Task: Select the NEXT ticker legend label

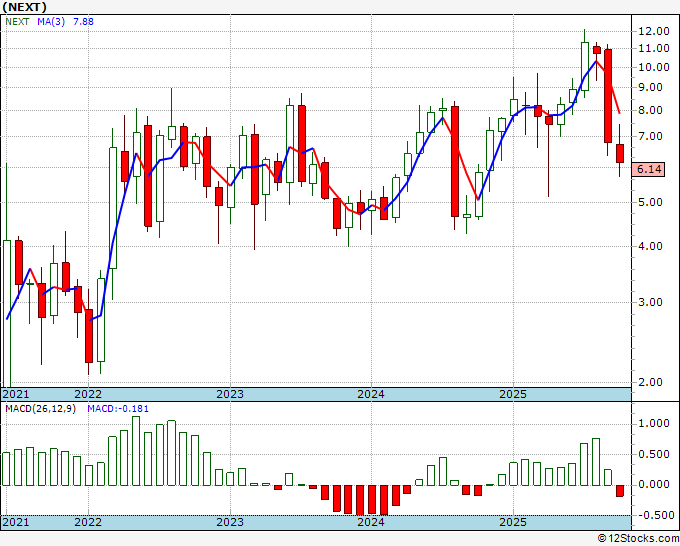Action: (17, 22)
